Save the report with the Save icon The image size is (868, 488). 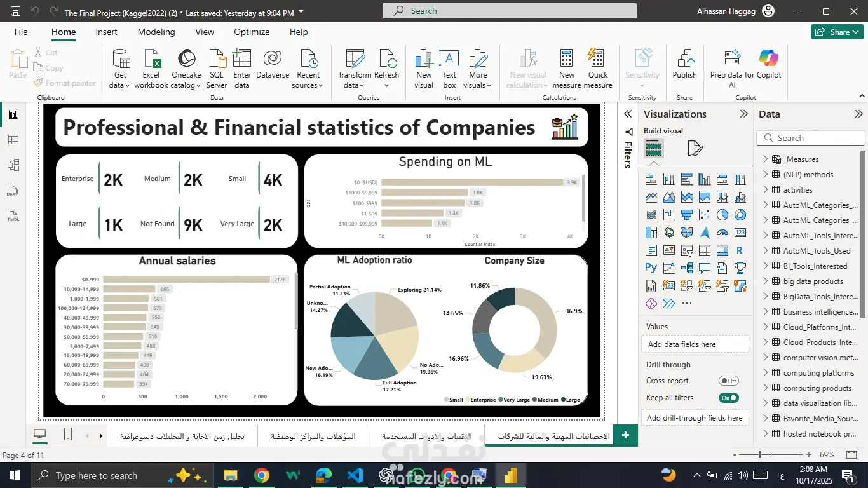pos(16,11)
